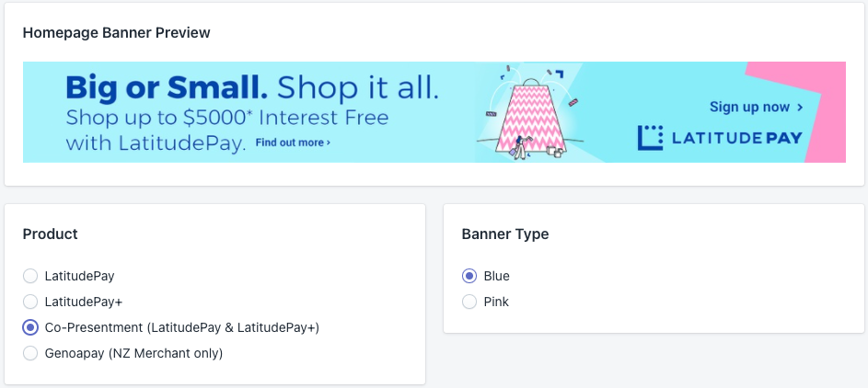Click the LATITUDEPAY wordmark in banner

coord(736,138)
